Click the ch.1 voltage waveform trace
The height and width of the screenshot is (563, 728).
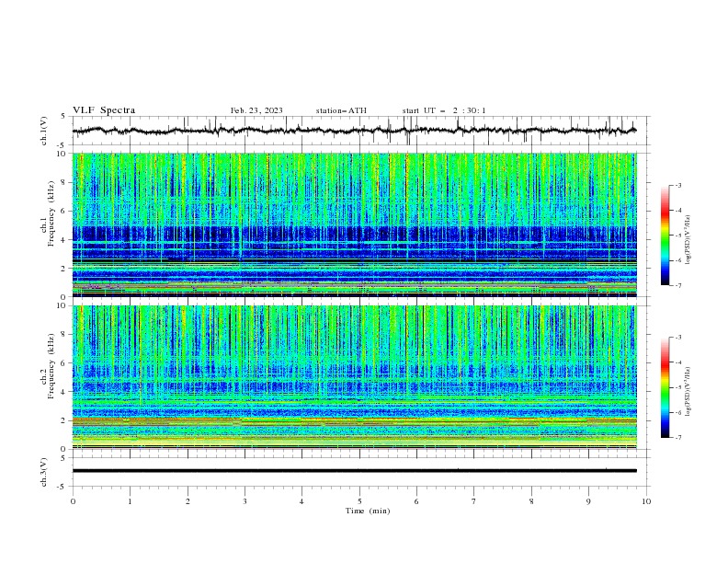coord(354,131)
